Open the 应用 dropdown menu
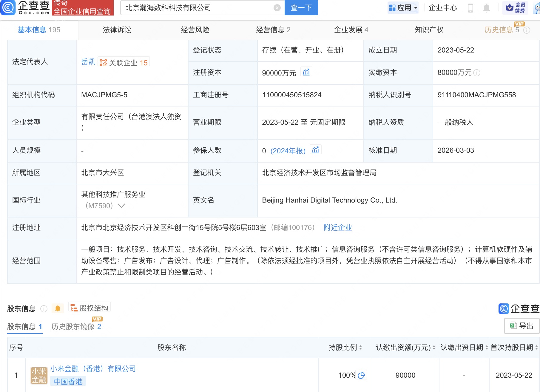 (x=403, y=8)
